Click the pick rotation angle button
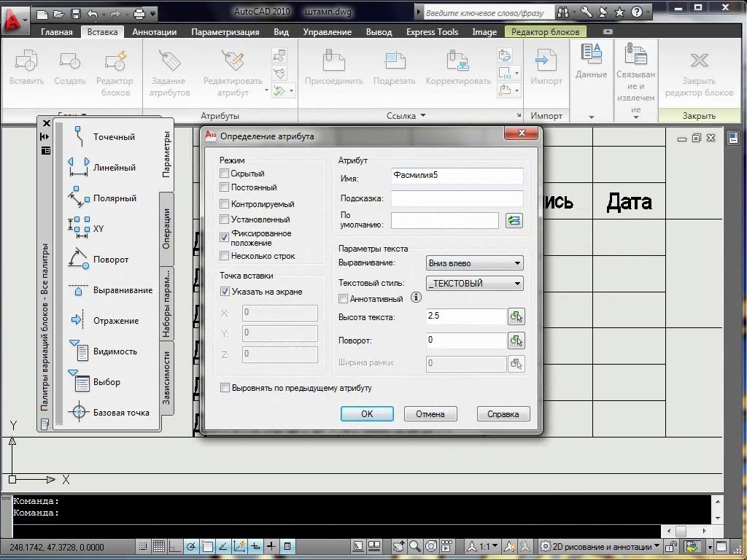 516,340
